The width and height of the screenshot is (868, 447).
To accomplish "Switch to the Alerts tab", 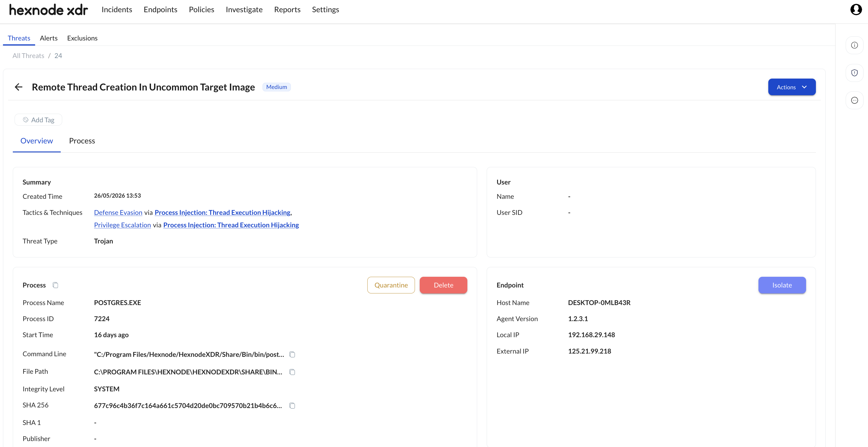I will 49,38.
